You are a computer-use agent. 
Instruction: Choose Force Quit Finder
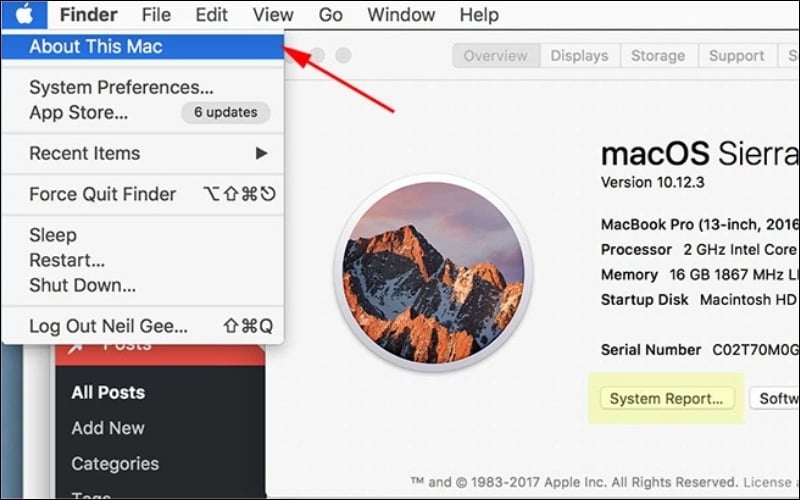pos(142,194)
